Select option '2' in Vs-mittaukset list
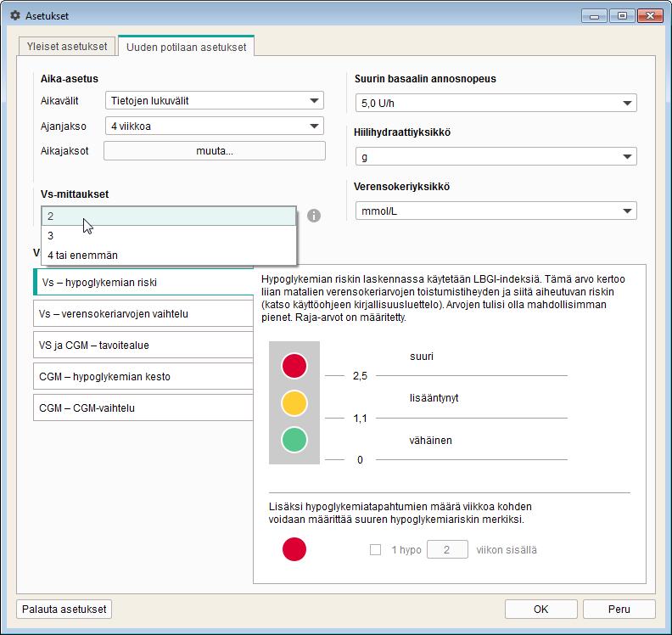The height and width of the screenshot is (635, 672). tap(169, 216)
